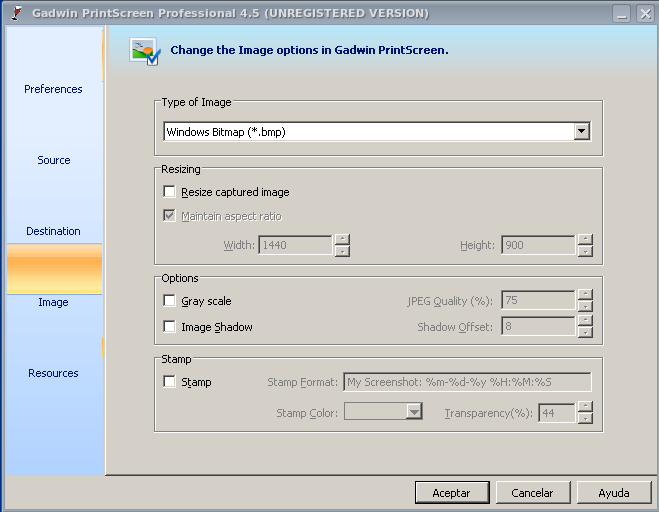Open the Preferences section

pyautogui.click(x=53, y=89)
